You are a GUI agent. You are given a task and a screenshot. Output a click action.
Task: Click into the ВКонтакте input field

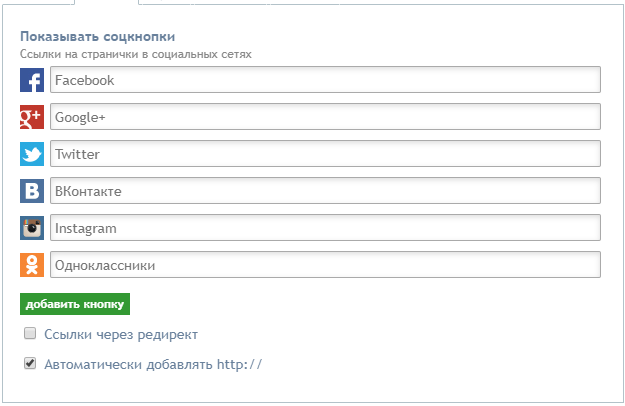pyautogui.click(x=325, y=191)
